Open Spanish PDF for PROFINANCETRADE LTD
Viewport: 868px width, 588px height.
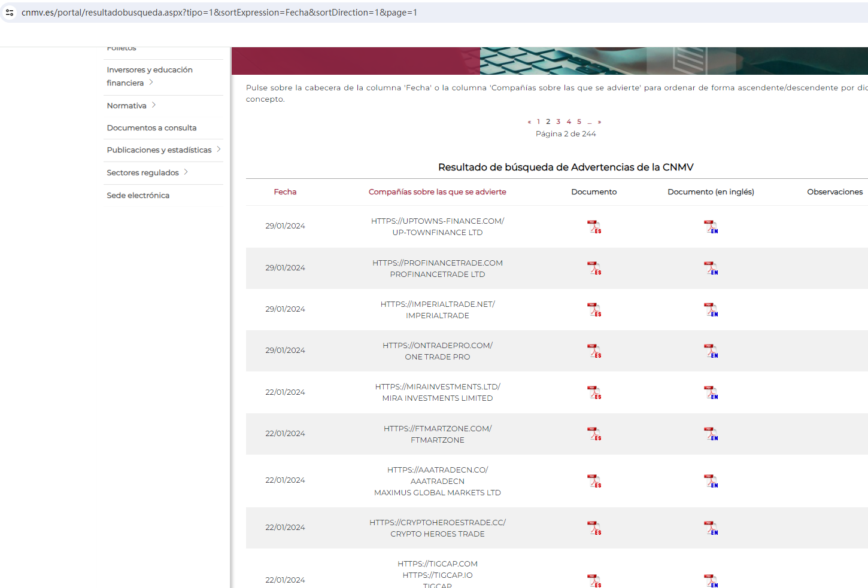tap(594, 268)
